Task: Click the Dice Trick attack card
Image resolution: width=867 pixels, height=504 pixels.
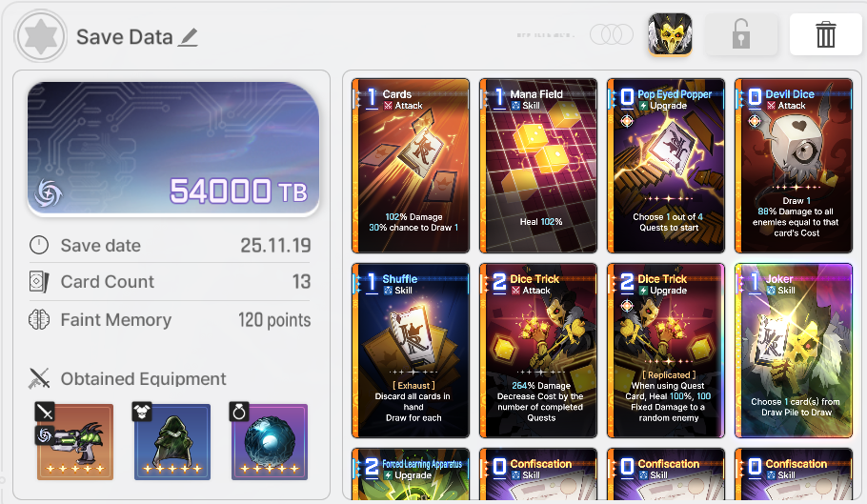Action: coord(538,351)
